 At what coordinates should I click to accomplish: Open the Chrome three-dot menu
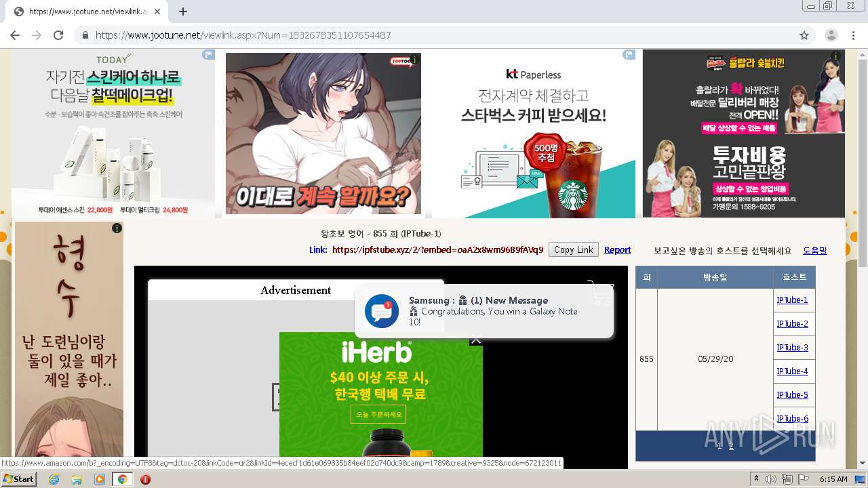tap(853, 35)
